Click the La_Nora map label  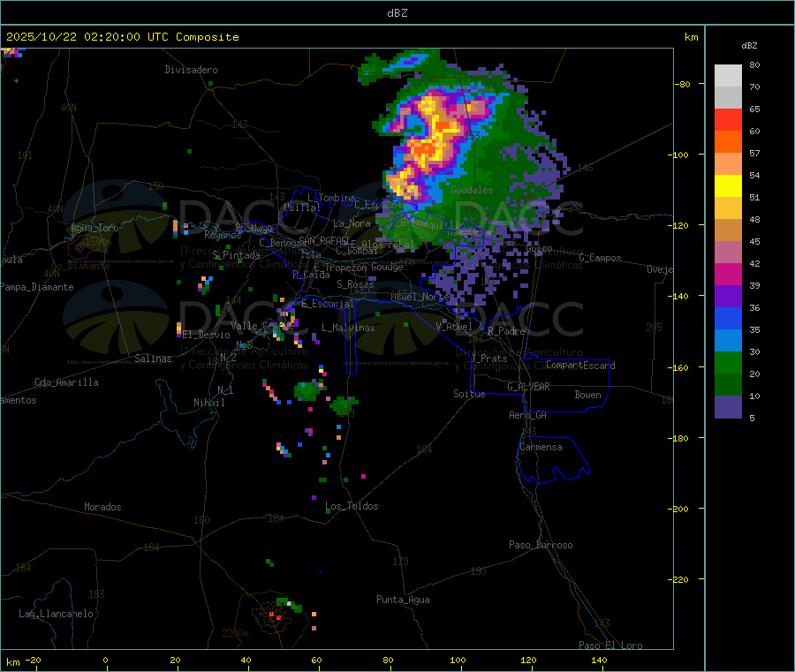tap(352, 223)
